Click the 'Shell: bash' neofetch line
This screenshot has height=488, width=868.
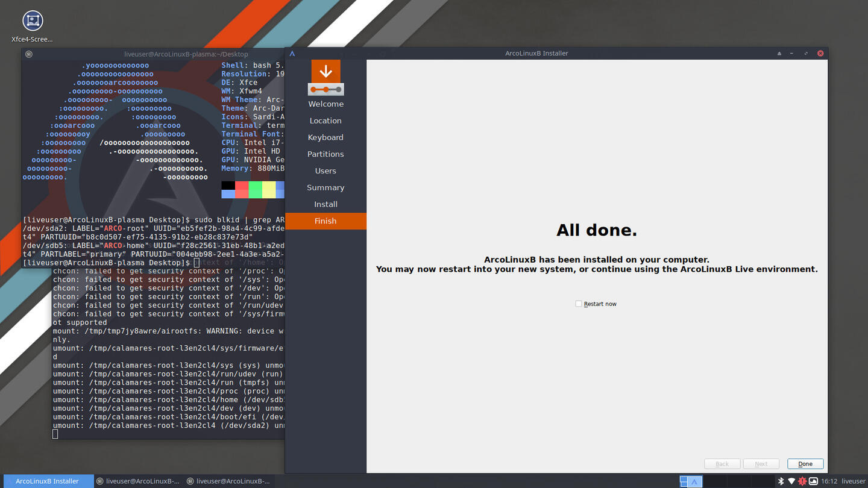[253, 65]
